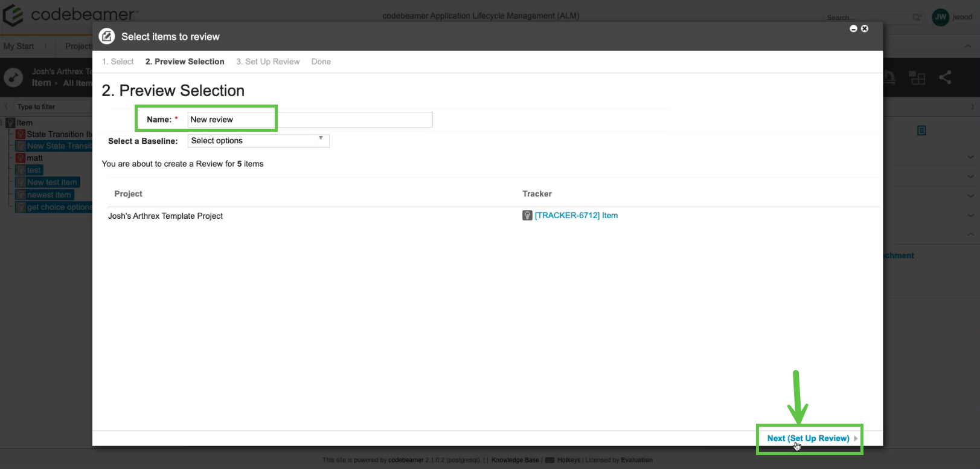Click the project compass icon near Item breadcrumb
This screenshot has width=980, height=469.
[13, 77]
